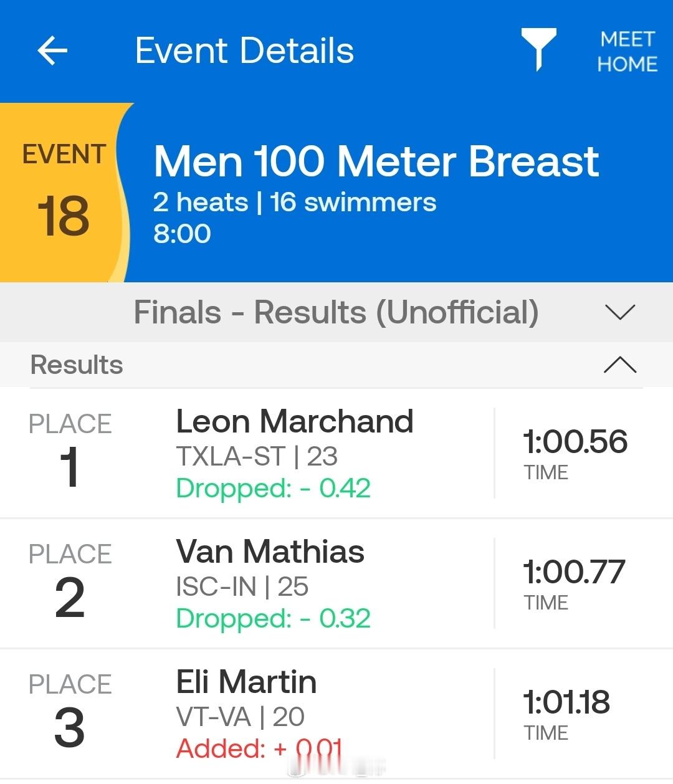Tap the Place 2 number

tap(69, 598)
